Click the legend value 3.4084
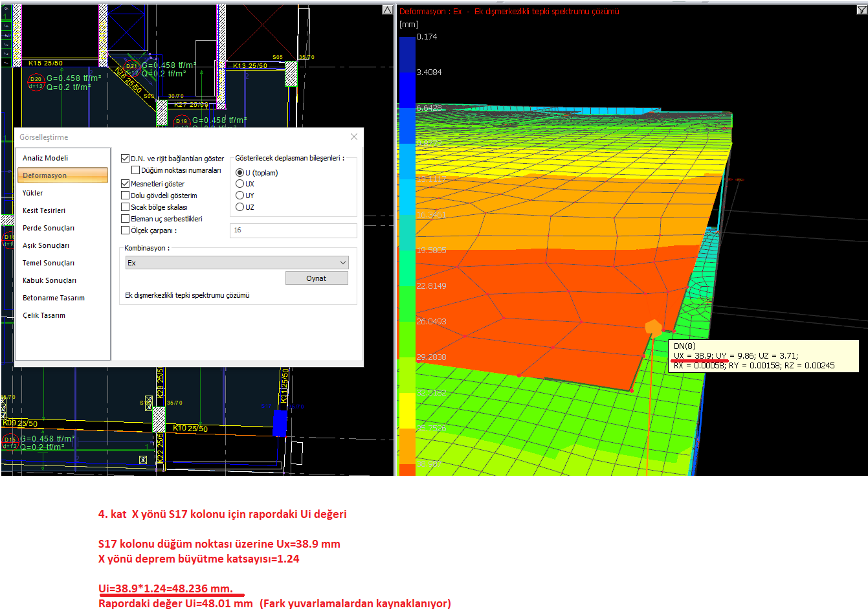The image size is (868, 615). (429, 73)
